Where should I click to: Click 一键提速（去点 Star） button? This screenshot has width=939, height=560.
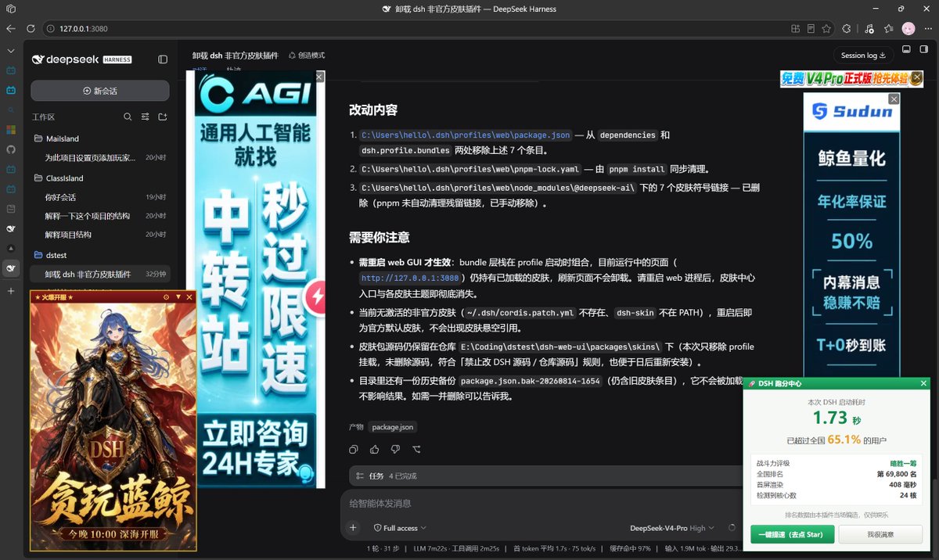coord(793,534)
